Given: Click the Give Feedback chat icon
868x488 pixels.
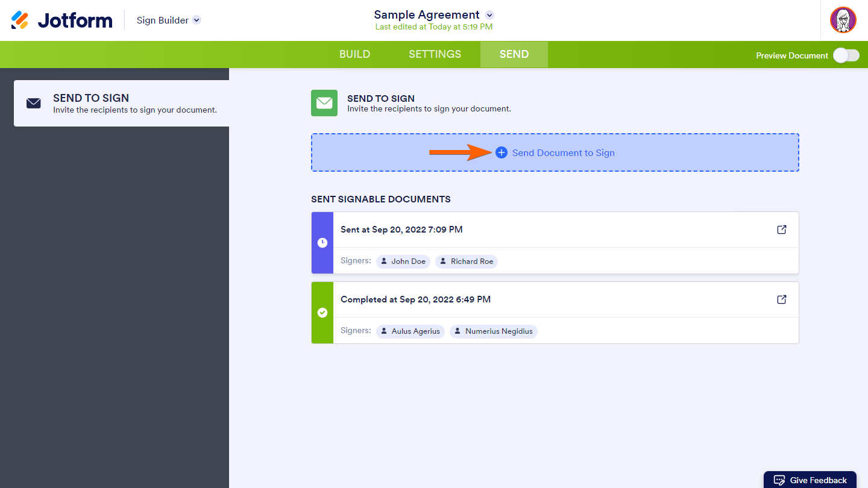Looking at the screenshot, I should point(779,480).
